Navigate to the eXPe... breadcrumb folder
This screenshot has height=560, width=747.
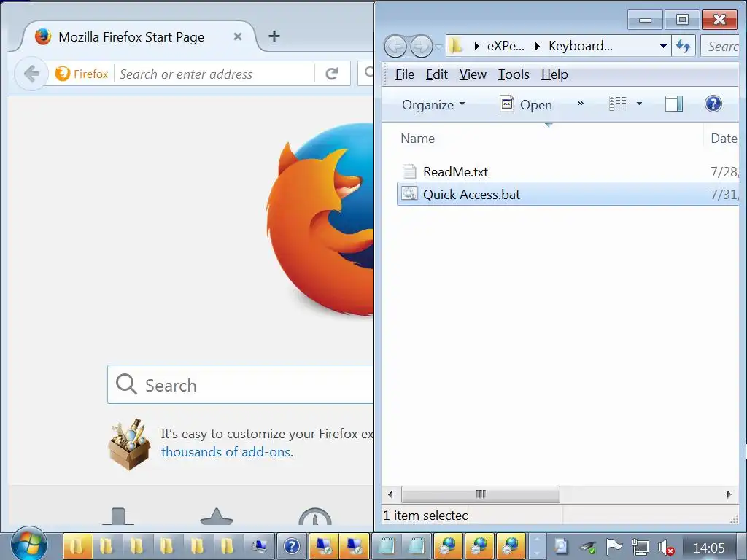(x=506, y=46)
